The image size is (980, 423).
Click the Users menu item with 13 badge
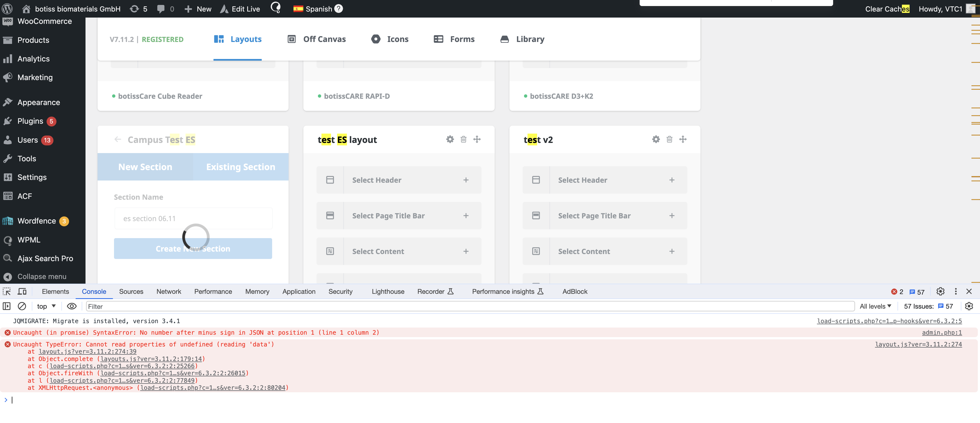[x=27, y=140]
